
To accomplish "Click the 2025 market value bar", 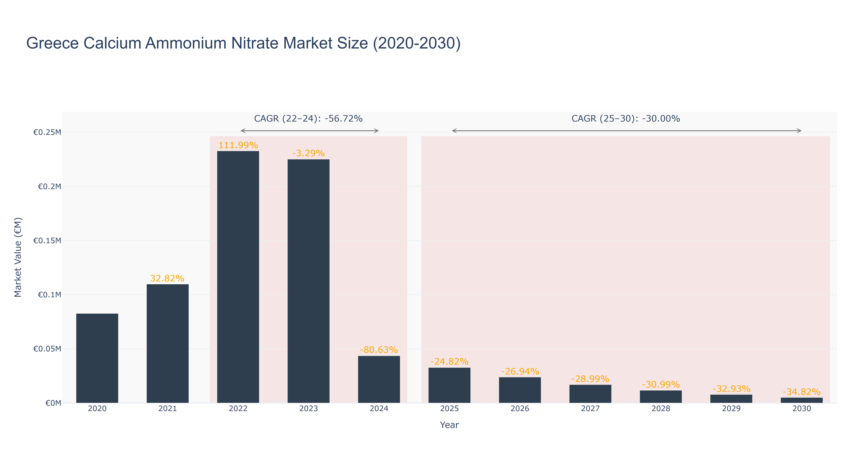I will pyautogui.click(x=449, y=385).
